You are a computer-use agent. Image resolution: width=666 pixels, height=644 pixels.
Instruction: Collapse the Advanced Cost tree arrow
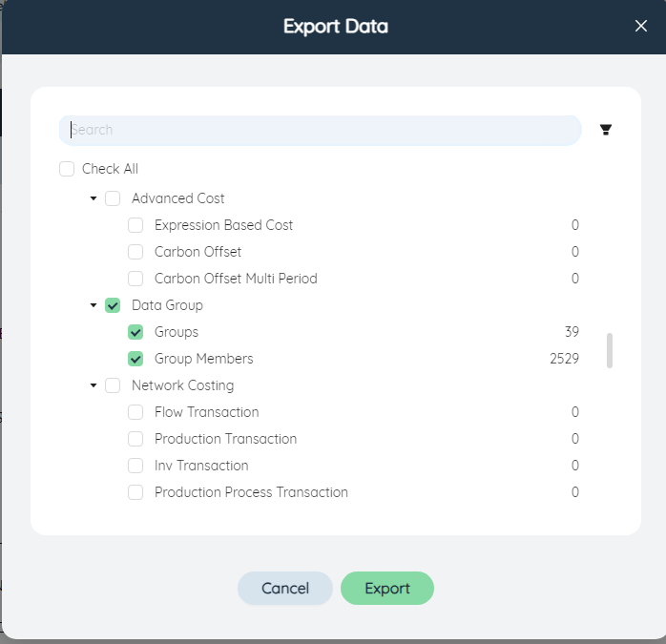pyautogui.click(x=94, y=198)
